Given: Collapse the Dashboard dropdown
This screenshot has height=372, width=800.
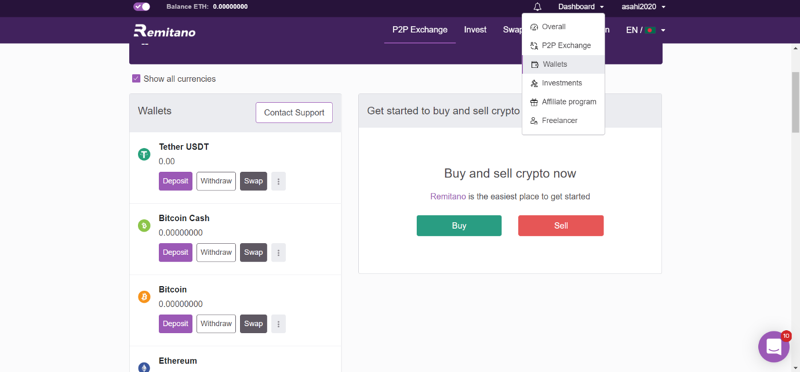Looking at the screenshot, I should (x=581, y=7).
